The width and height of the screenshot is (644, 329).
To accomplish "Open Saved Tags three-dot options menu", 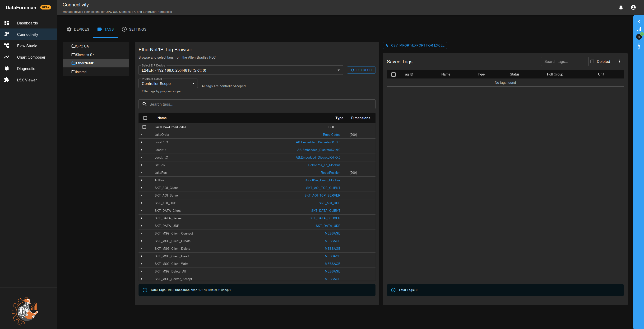I will pos(620,61).
